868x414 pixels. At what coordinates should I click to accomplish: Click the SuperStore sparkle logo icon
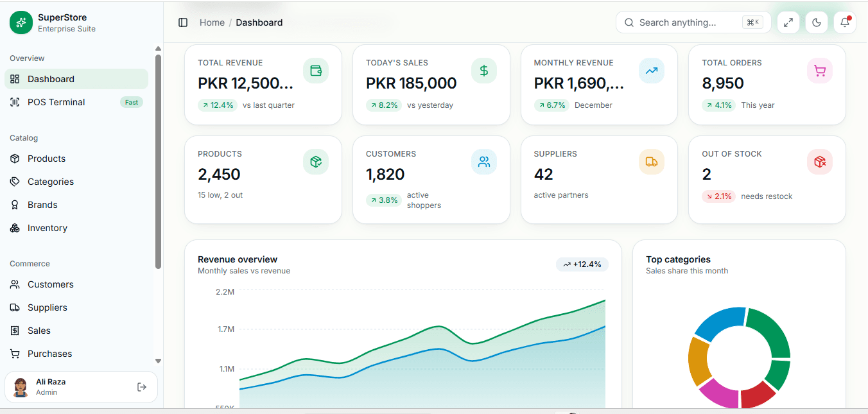[21, 22]
